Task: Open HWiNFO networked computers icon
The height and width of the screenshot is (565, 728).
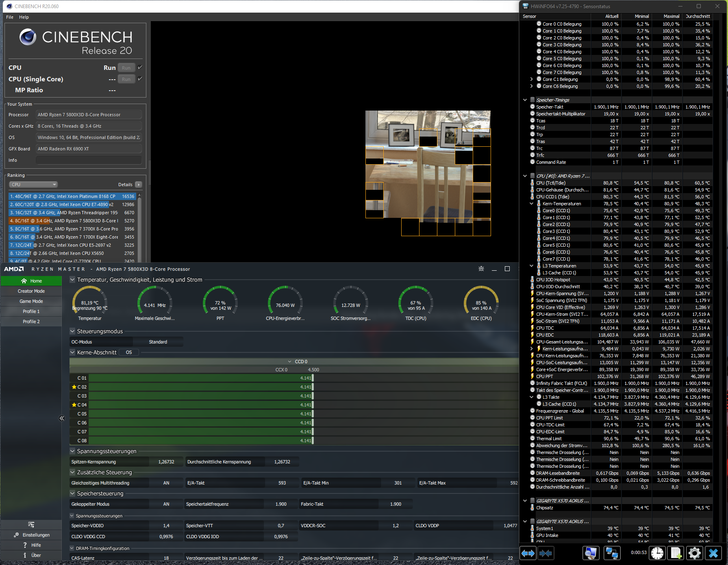Action: pos(612,553)
